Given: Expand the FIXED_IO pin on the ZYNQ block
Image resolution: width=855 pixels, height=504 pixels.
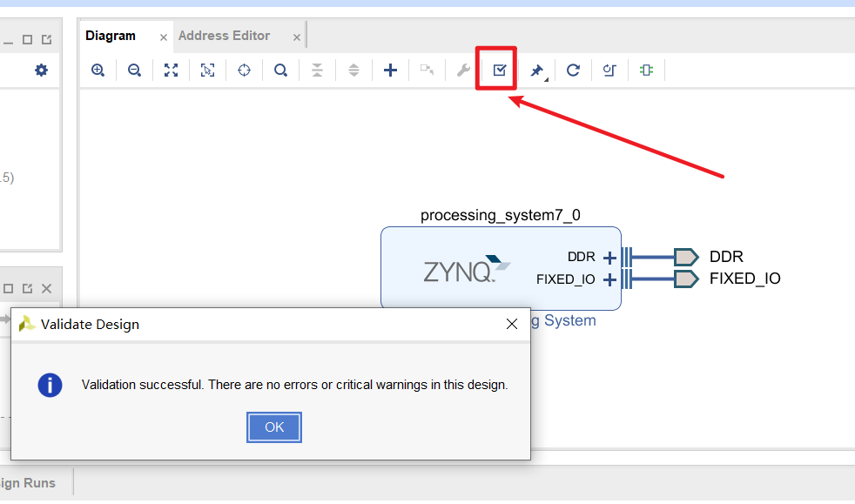Looking at the screenshot, I should [609, 279].
